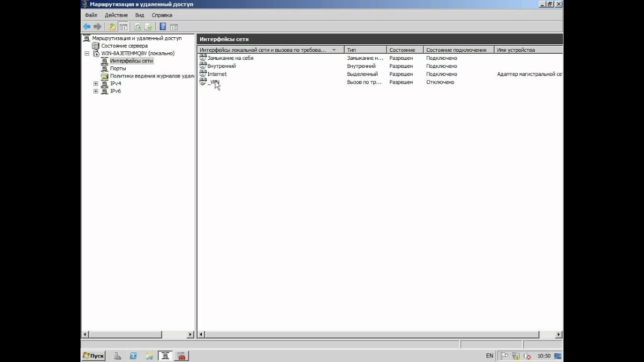The height and width of the screenshot is (362, 644).
Task: Click the Политики ведения журналов folder icon
Action: point(105,76)
